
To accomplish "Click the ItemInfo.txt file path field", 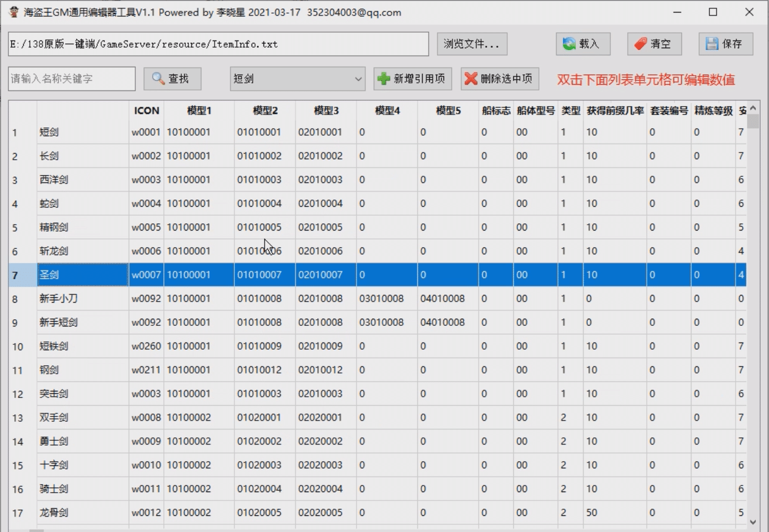I will 218,44.
